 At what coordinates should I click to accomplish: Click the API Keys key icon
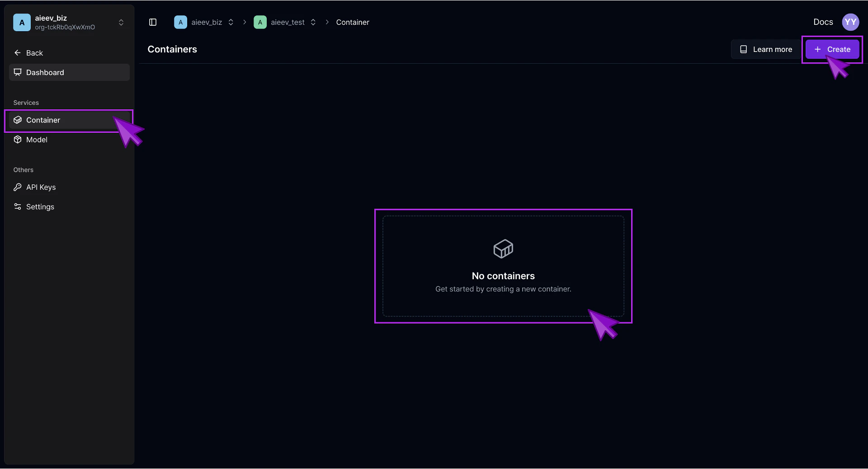click(x=18, y=187)
